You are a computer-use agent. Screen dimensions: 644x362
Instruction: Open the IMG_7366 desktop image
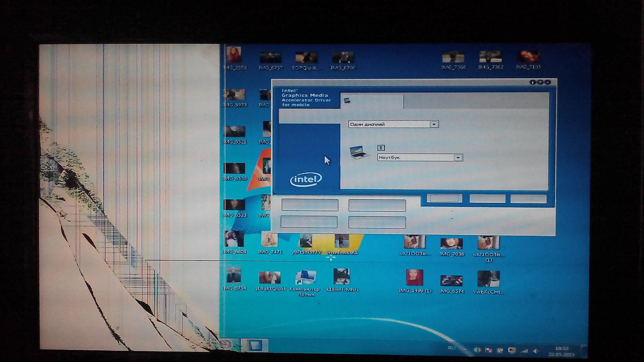tap(453, 59)
